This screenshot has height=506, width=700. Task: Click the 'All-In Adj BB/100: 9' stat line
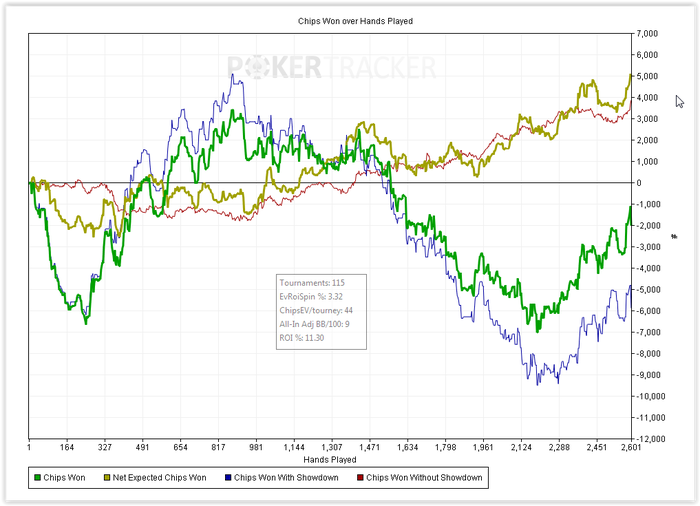pos(314,324)
